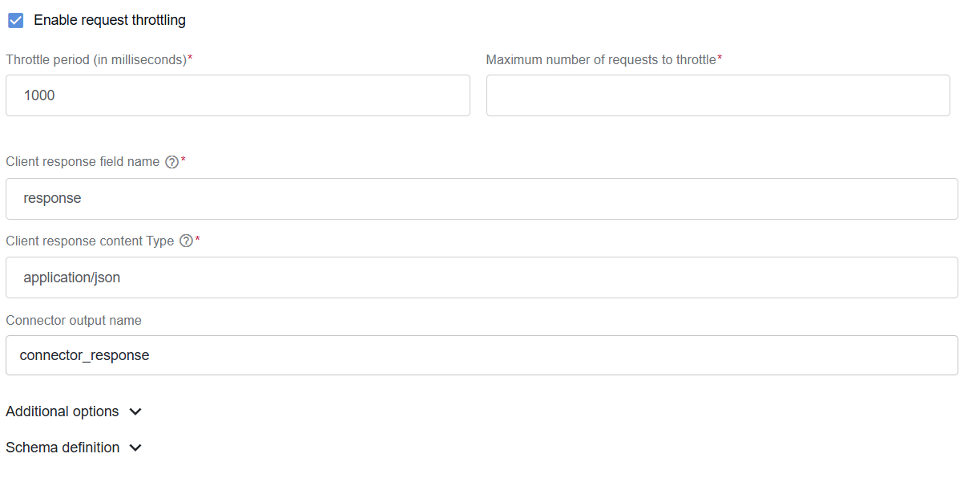
Task: Click the Schema definition heading text
Action: pos(63,448)
